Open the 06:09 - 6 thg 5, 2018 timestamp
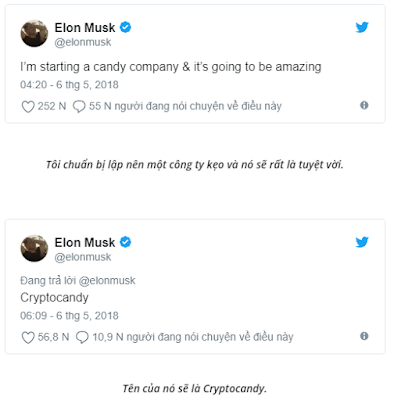This screenshot has width=394, height=400. click(69, 316)
